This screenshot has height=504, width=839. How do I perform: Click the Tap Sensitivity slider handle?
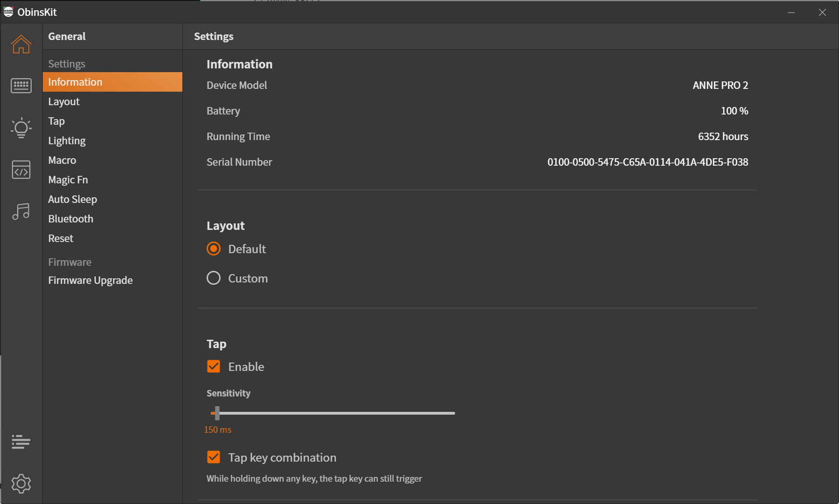217,413
